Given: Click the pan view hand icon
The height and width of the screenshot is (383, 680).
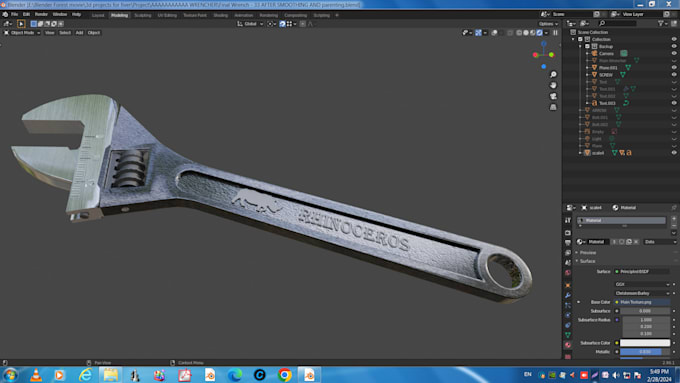Looking at the screenshot, I should 553,85.
